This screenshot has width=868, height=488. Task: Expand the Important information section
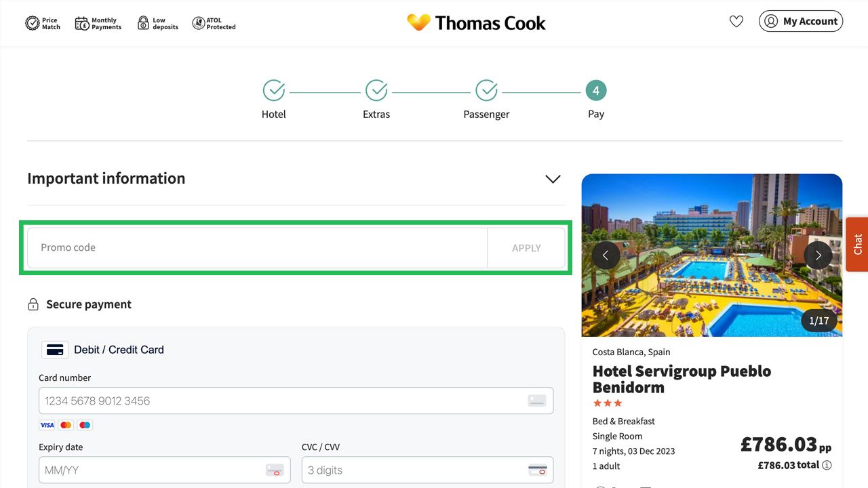pyautogui.click(x=553, y=179)
